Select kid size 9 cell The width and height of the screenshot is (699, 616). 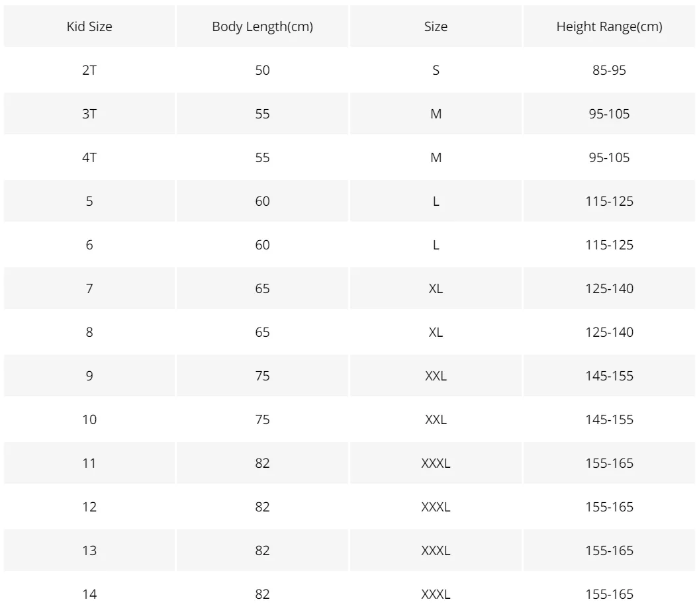tap(89, 376)
